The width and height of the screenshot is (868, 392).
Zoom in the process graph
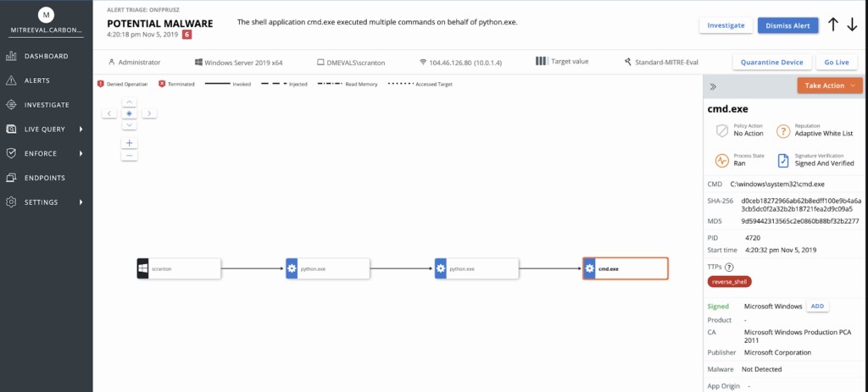tap(130, 143)
